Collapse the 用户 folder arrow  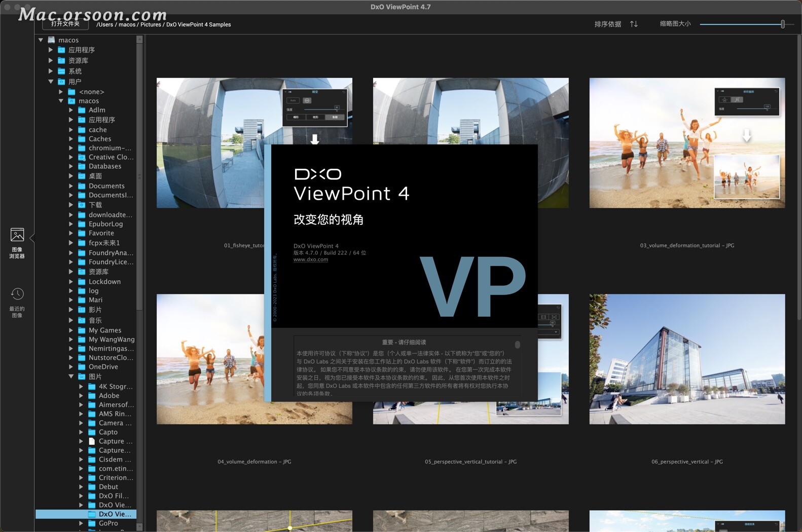(x=50, y=82)
